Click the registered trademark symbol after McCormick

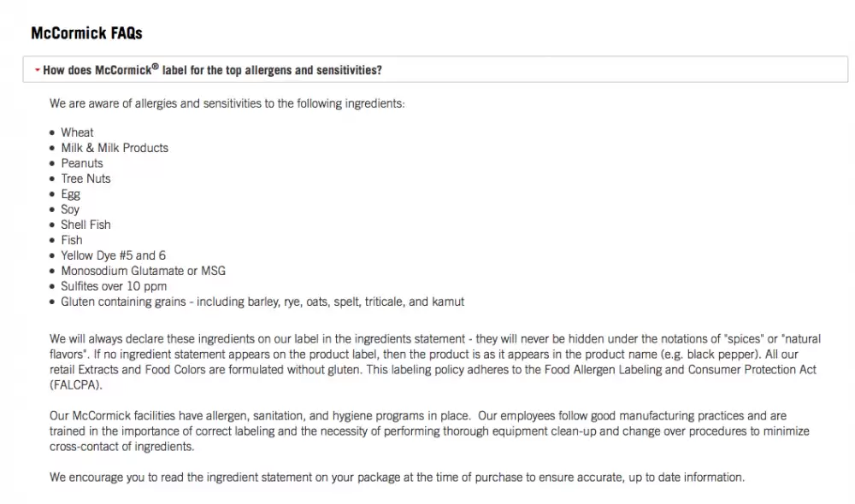[x=156, y=67]
